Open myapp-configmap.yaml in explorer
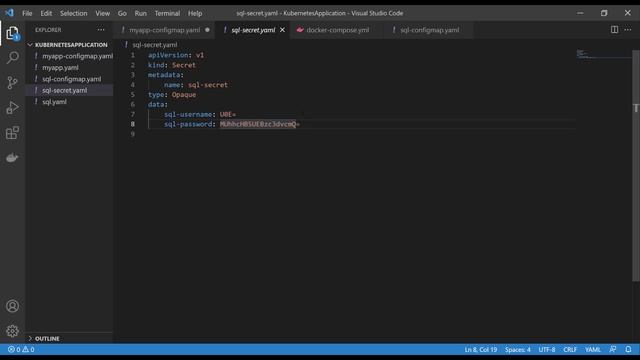This screenshot has width=640, height=360. tap(69, 56)
